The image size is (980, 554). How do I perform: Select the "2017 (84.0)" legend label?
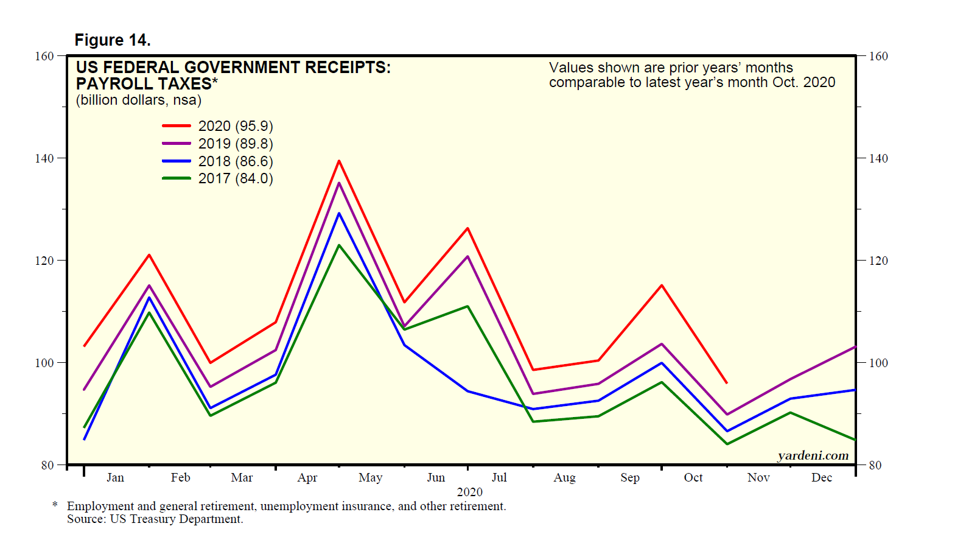(236, 178)
